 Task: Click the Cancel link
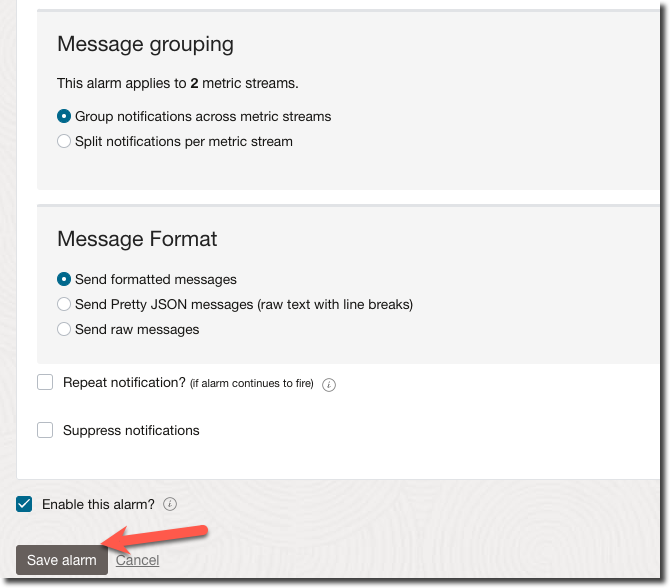click(x=137, y=560)
